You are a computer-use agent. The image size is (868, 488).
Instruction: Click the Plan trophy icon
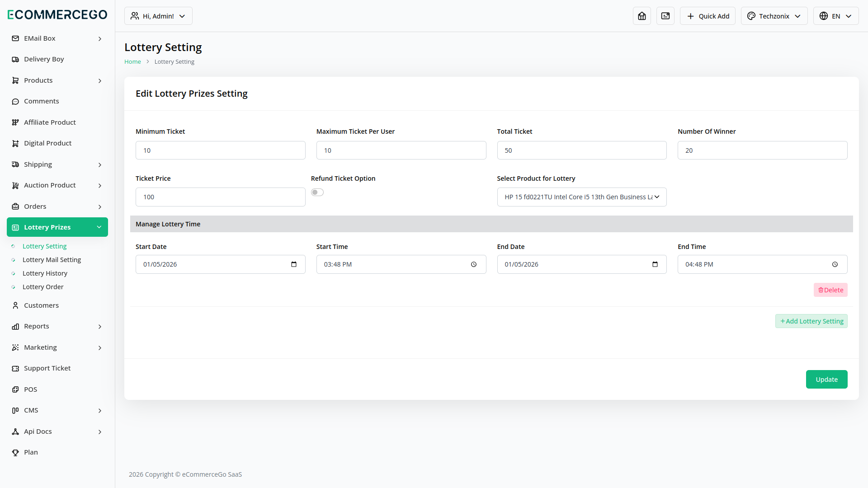point(15,452)
